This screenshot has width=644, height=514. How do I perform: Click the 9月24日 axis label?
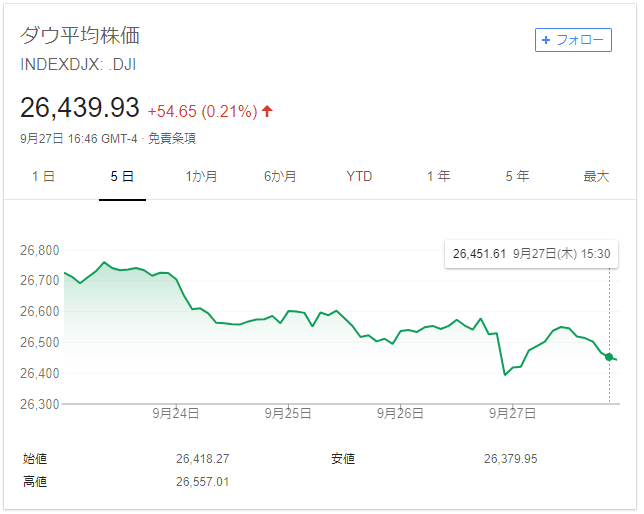coord(176,412)
